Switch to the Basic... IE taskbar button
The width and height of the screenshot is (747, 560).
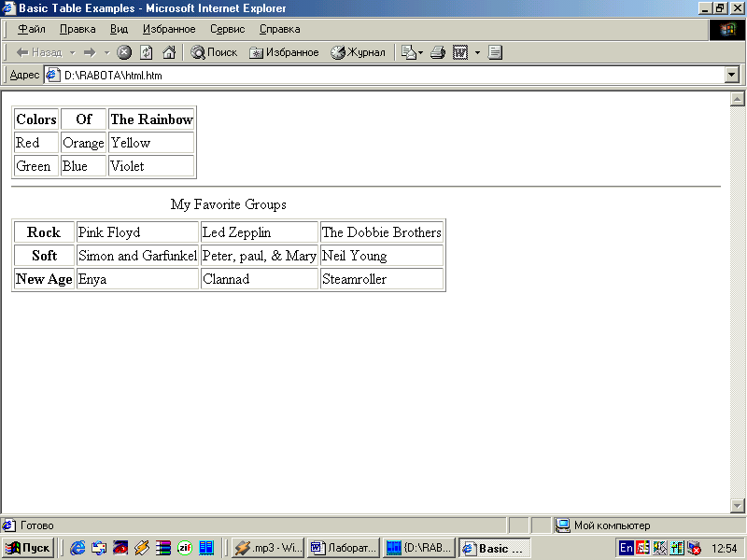(x=495, y=548)
